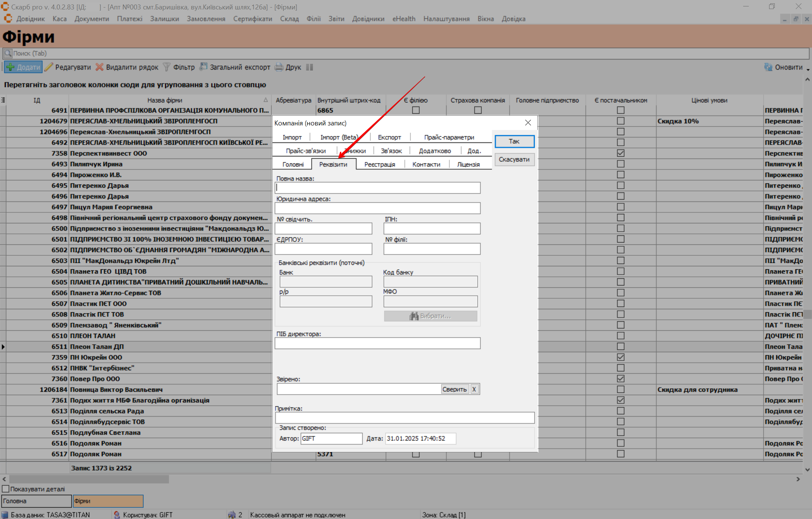Viewport: 812px width, 519px height.
Task: Click the Друк printer icon
Action: point(279,67)
